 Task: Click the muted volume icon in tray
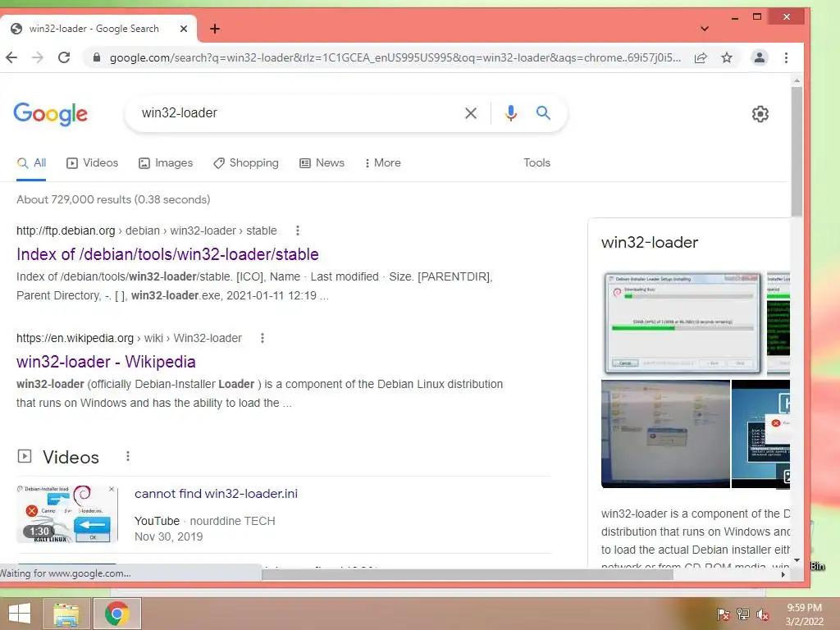tap(762, 614)
